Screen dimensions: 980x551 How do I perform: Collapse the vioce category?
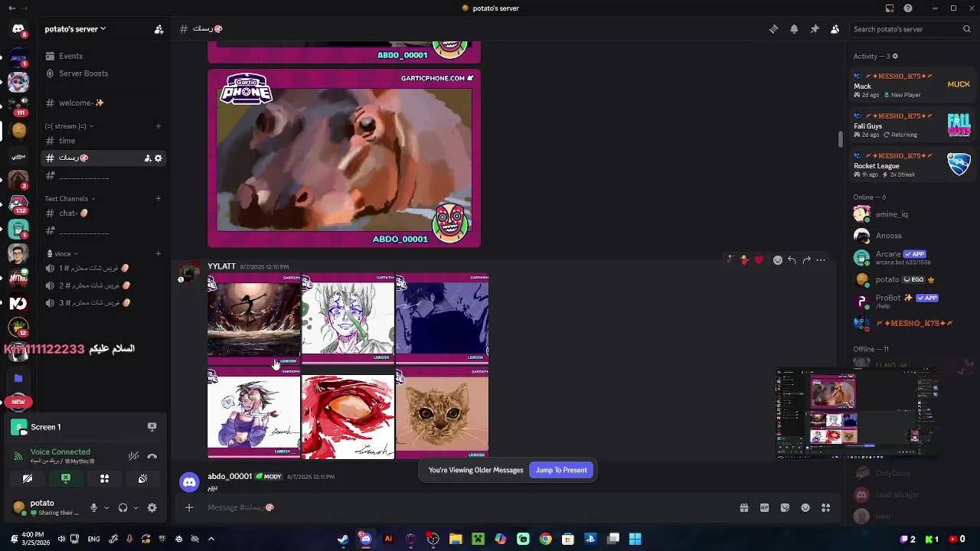[x=63, y=254]
